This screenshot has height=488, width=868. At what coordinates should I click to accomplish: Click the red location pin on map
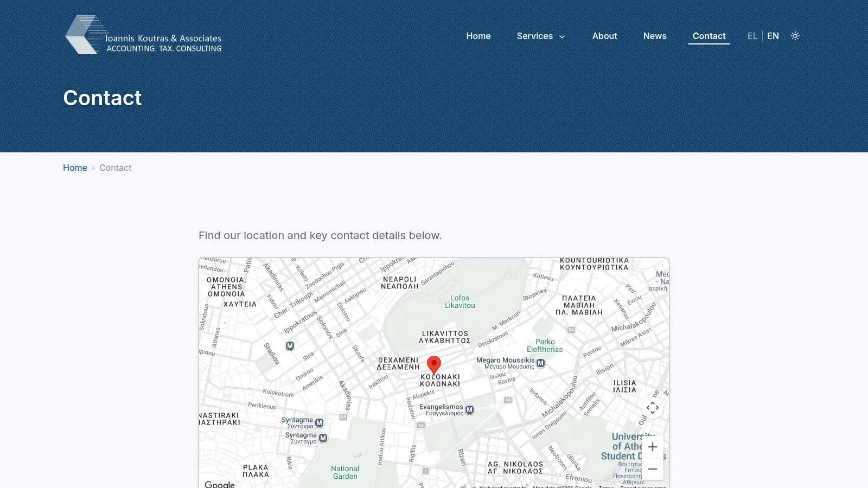click(434, 365)
